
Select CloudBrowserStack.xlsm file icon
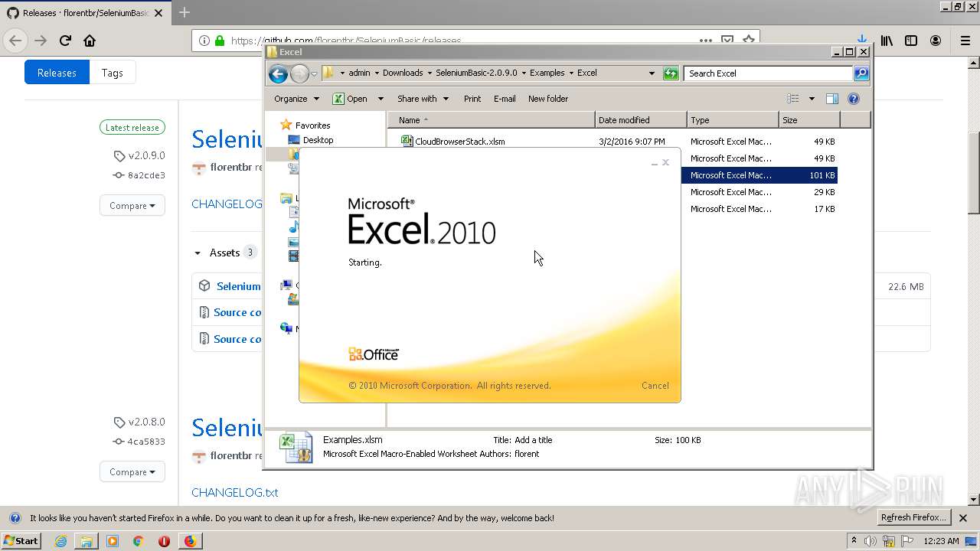coord(407,141)
